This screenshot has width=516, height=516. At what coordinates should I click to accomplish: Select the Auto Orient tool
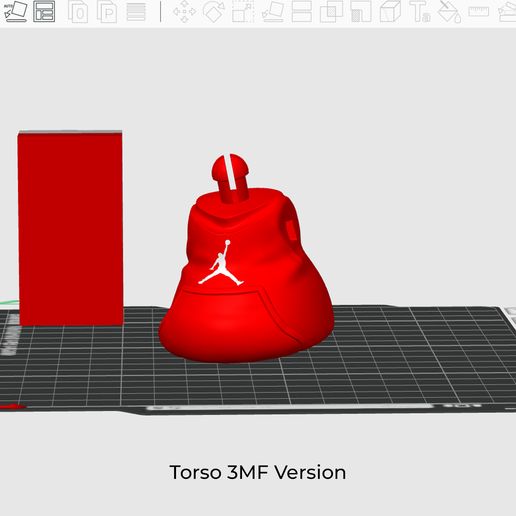16,11
